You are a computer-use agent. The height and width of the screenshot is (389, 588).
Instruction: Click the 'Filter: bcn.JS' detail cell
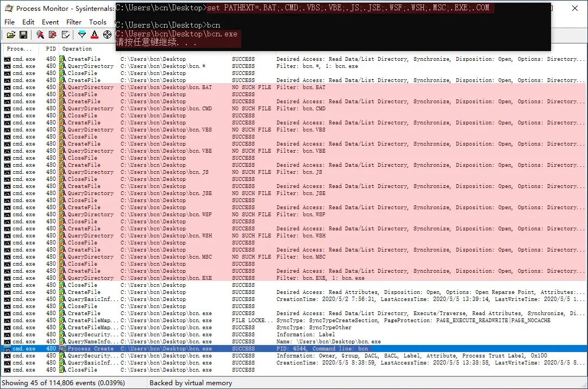click(x=299, y=172)
